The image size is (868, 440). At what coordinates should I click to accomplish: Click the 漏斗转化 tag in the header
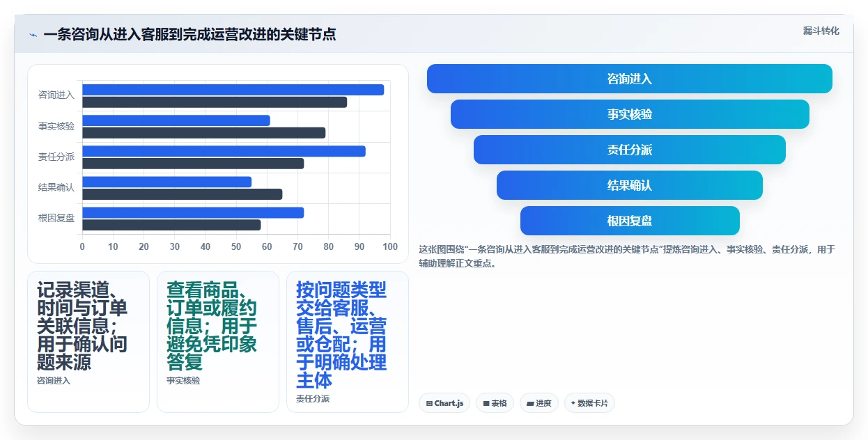821,31
